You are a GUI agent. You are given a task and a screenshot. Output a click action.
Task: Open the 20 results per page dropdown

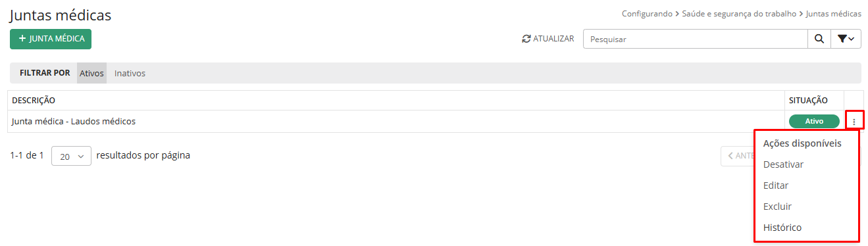click(x=71, y=156)
